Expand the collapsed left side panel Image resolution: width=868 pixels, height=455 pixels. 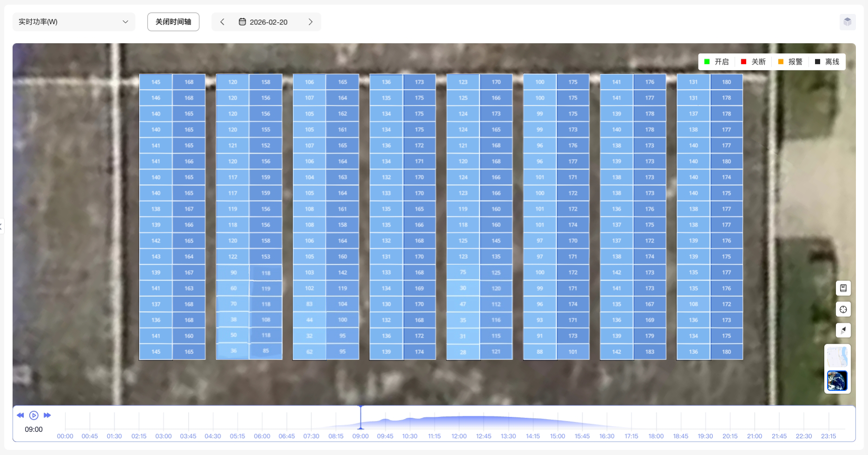(1, 227)
